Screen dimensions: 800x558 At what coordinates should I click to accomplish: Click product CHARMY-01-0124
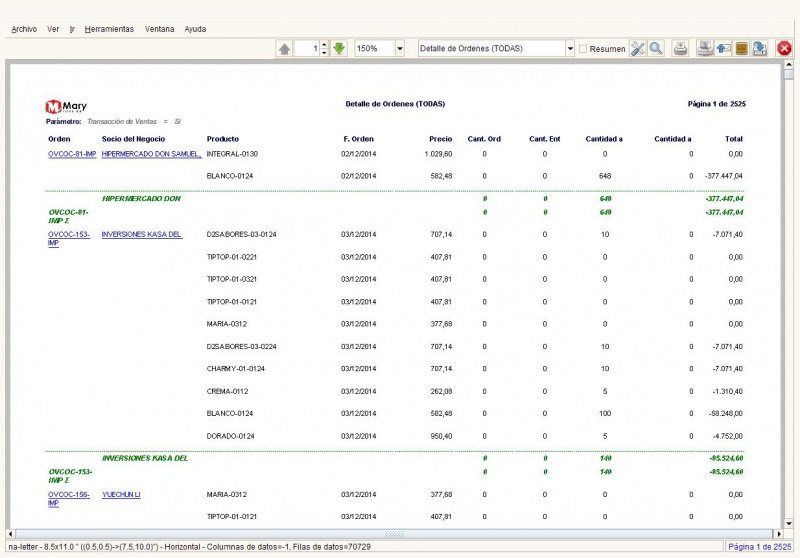pyautogui.click(x=236, y=369)
